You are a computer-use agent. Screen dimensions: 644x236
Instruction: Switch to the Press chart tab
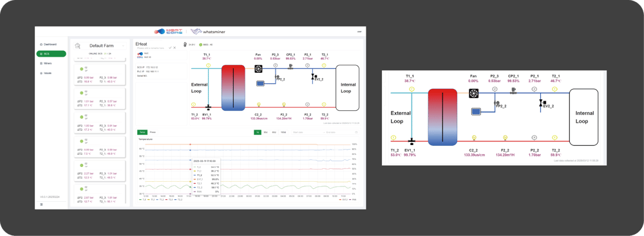coord(153,132)
